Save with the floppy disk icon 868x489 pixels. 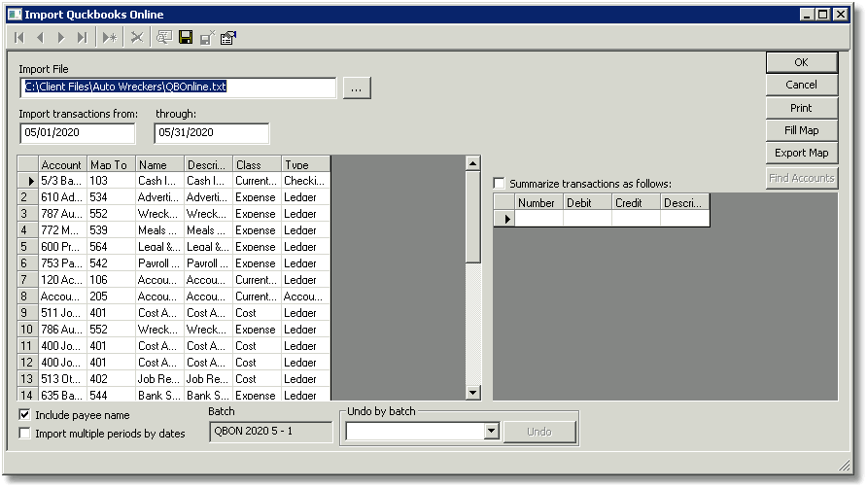[186, 38]
